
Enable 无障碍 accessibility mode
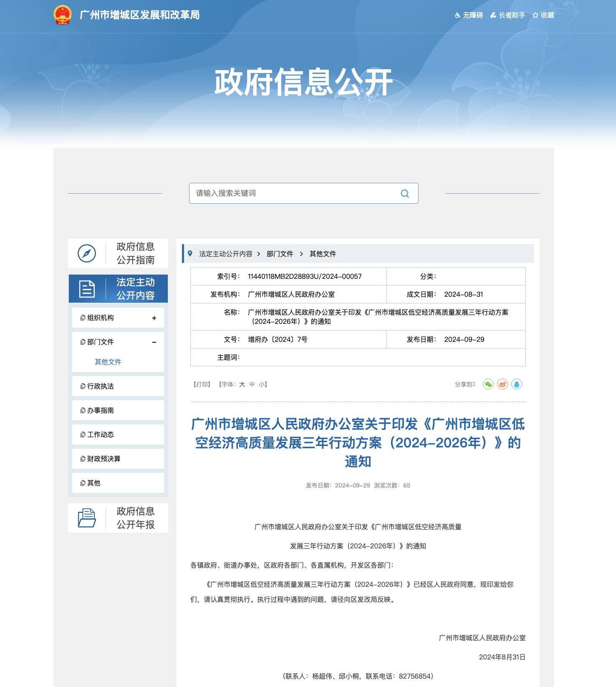[x=469, y=15]
